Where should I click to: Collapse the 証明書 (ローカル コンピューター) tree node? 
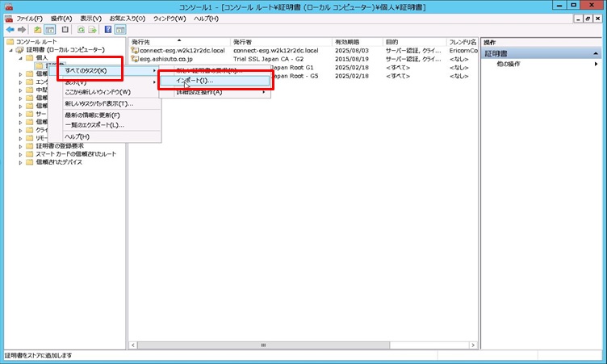[x=11, y=50]
